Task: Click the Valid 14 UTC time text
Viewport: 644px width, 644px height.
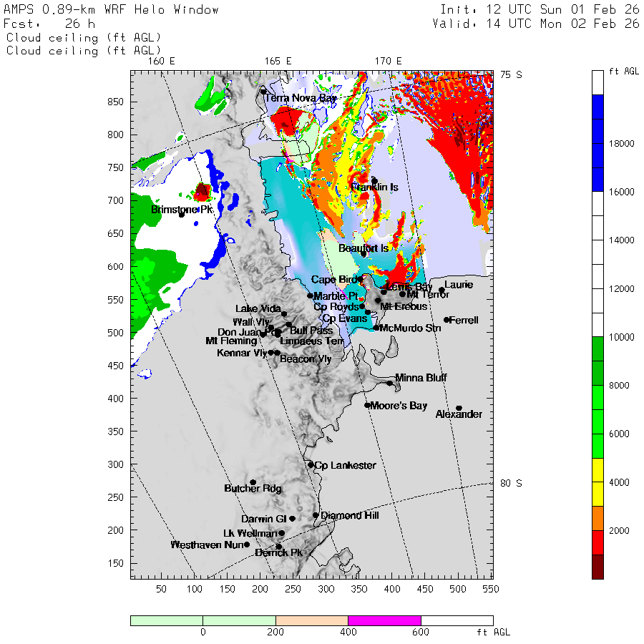Action: click(x=536, y=24)
